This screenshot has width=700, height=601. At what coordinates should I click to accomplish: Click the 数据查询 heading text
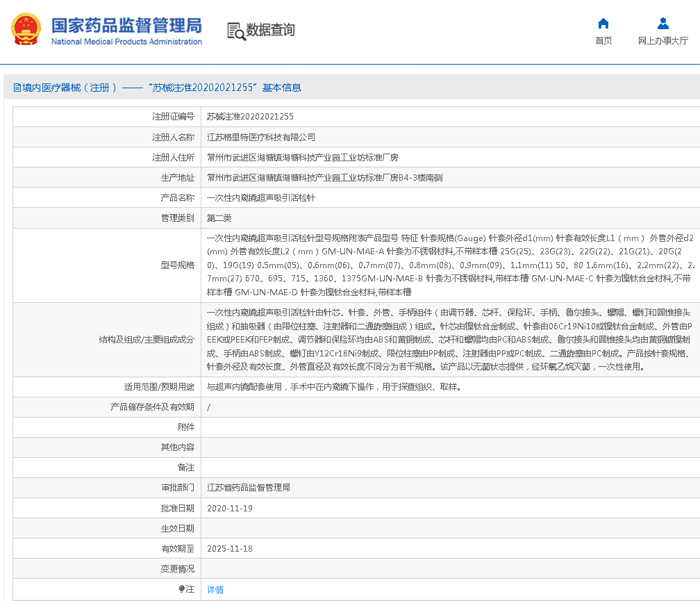click(271, 30)
